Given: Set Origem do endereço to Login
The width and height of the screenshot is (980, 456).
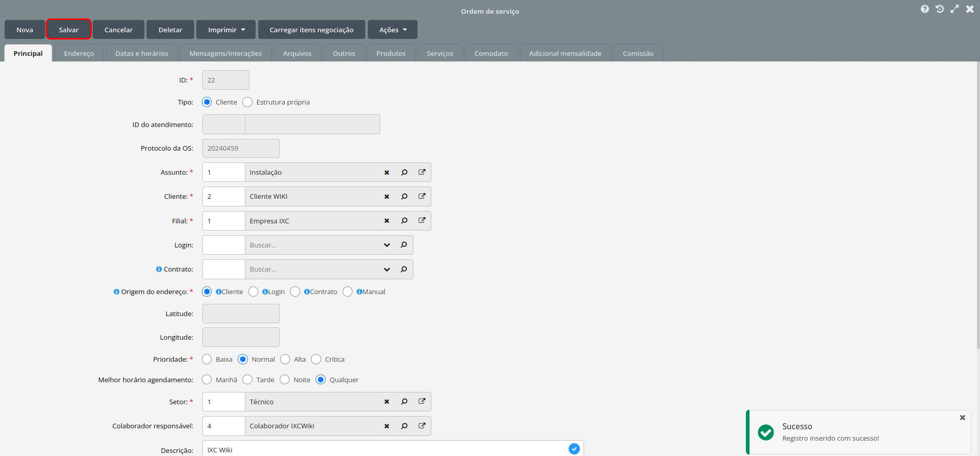Looking at the screenshot, I should click(x=253, y=292).
